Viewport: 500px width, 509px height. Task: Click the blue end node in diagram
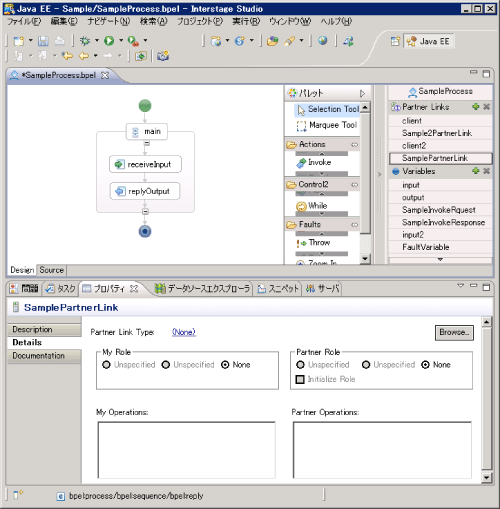click(145, 231)
